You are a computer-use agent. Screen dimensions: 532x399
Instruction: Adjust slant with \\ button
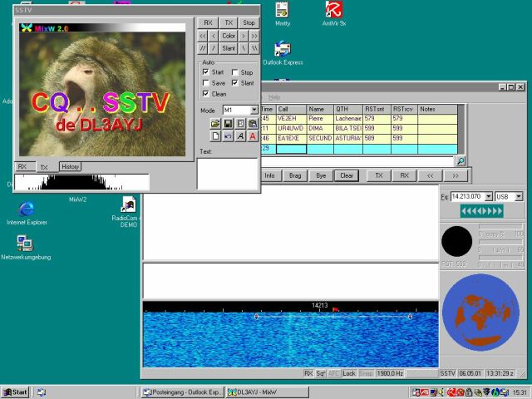tap(254, 48)
